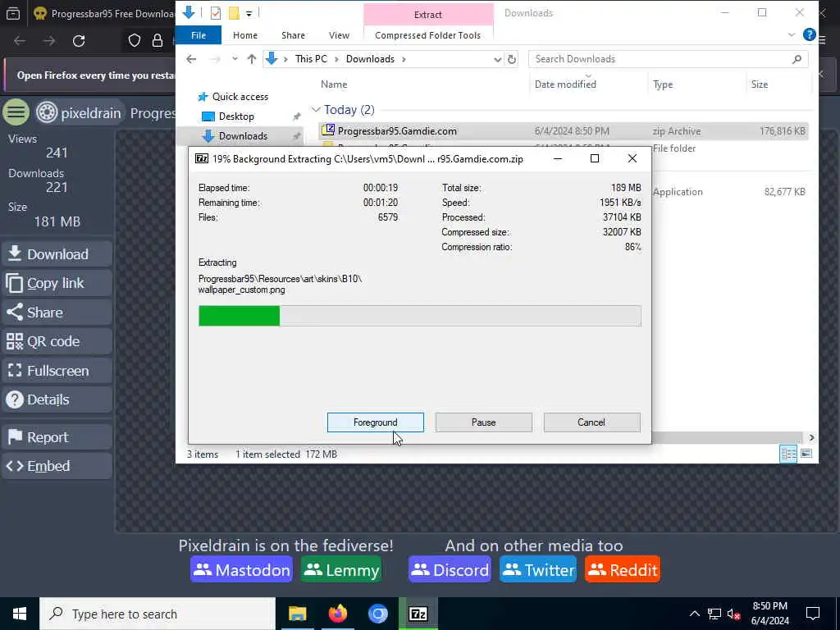Select Downloads in navigation pane
The width and height of the screenshot is (840, 630).
243,136
